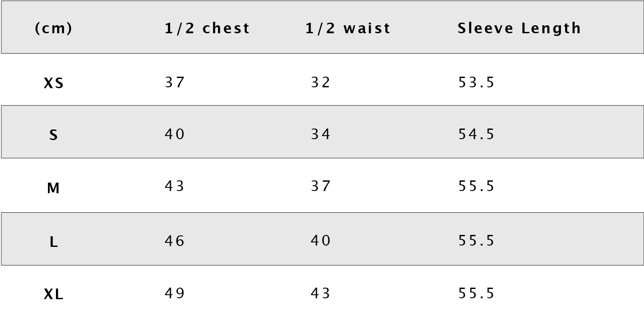Click the "1/2 chest" column header

207,28
